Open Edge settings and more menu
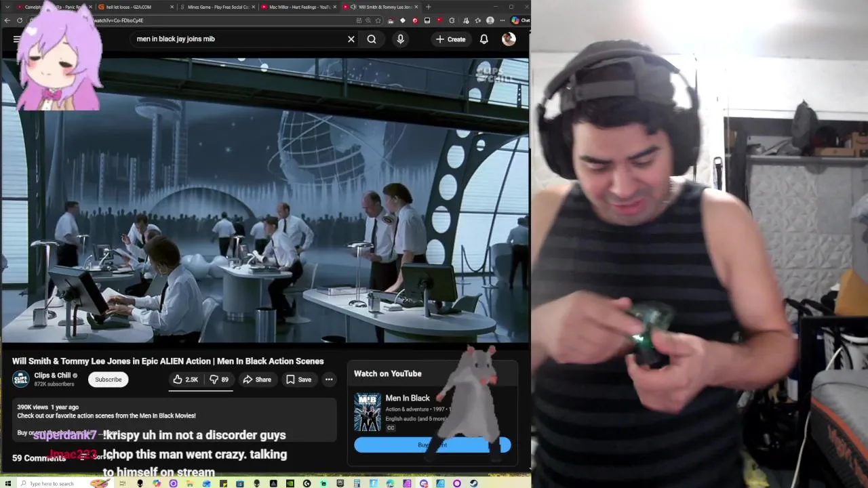 (x=502, y=20)
